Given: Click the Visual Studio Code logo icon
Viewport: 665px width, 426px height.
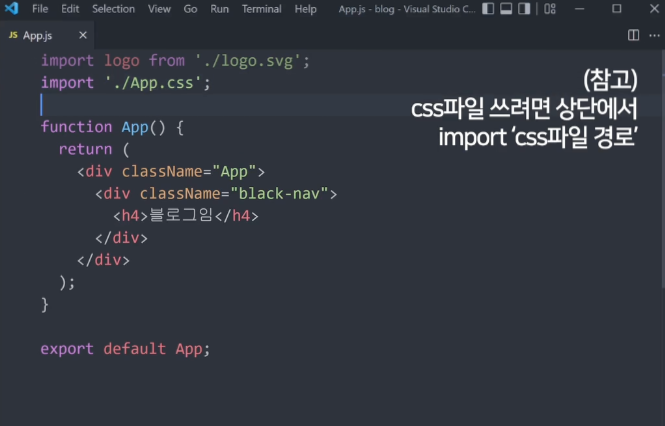Looking at the screenshot, I should [11, 8].
